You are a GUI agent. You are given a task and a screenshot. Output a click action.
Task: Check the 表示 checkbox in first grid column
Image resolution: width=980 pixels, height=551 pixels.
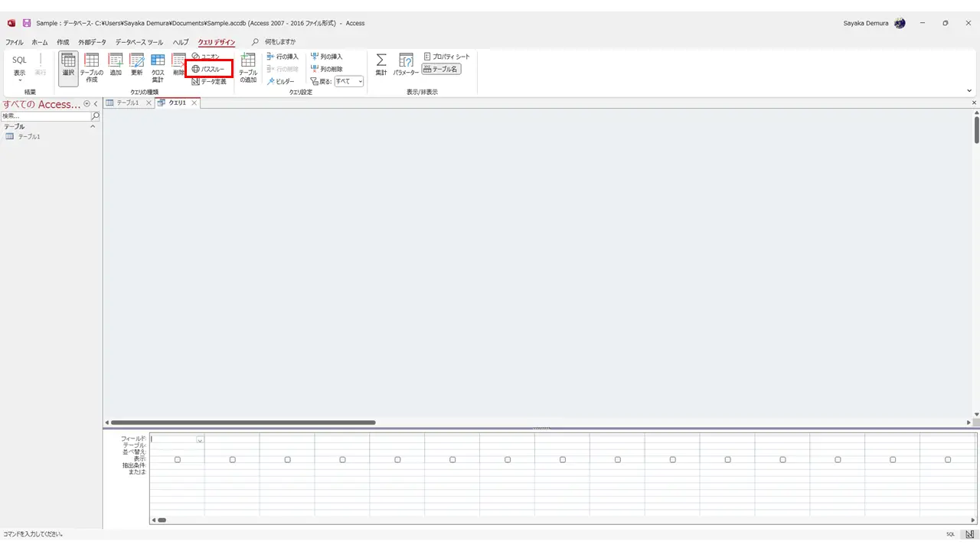pyautogui.click(x=178, y=460)
